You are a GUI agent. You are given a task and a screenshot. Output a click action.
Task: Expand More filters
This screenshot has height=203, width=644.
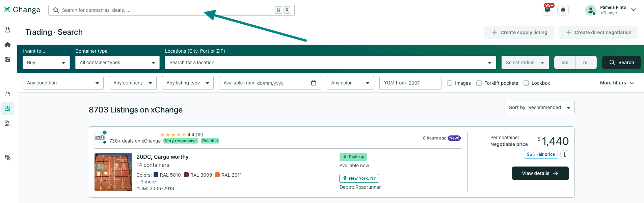click(x=617, y=83)
